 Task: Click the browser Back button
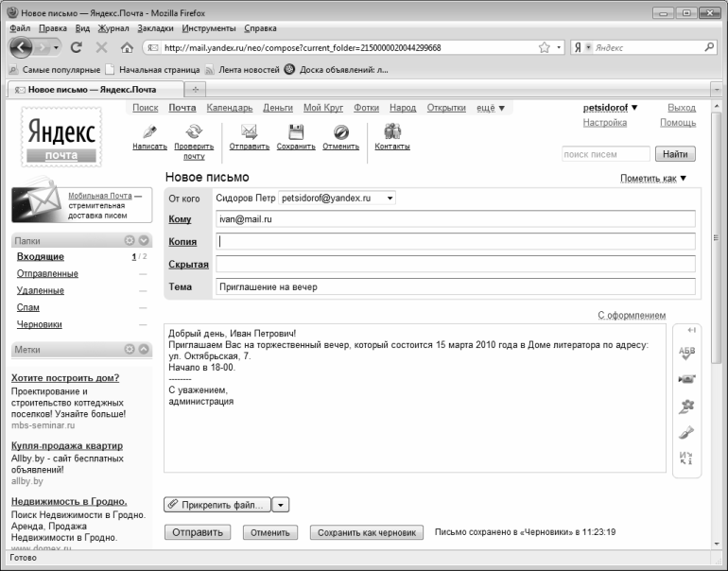click(21, 47)
